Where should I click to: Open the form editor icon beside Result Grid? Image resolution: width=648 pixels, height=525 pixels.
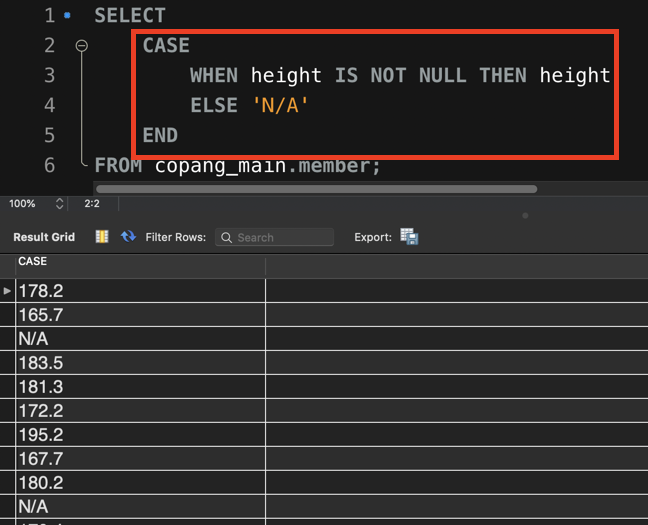click(102, 237)
